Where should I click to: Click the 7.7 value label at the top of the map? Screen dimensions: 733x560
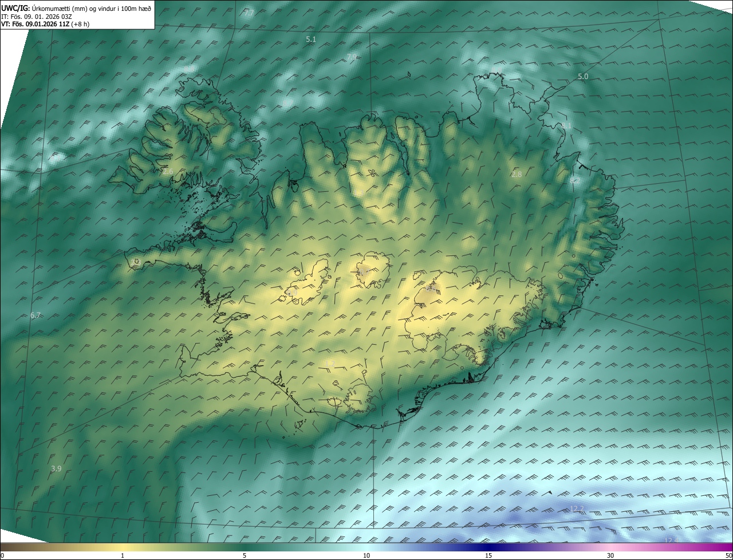pyautogui.click(x=249, y=13)
